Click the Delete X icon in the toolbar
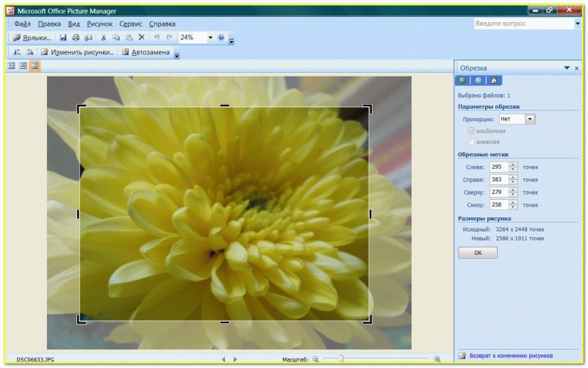Viewport: 588px width, 368px height. 141,37
